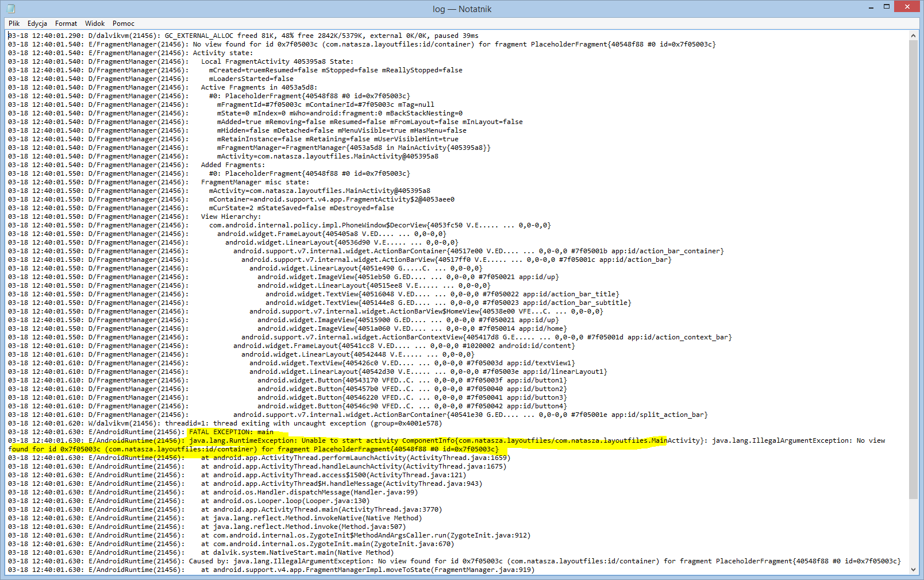The width and height of the screenshot is (924, 580).
Task: Open the Format menu
Action: pyautogui.click(x=66, y=24)
